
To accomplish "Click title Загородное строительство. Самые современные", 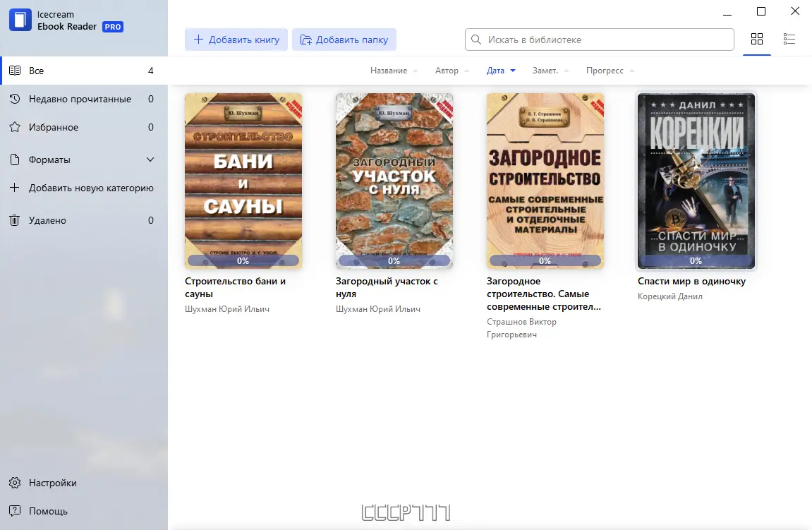I will (544, 294).
